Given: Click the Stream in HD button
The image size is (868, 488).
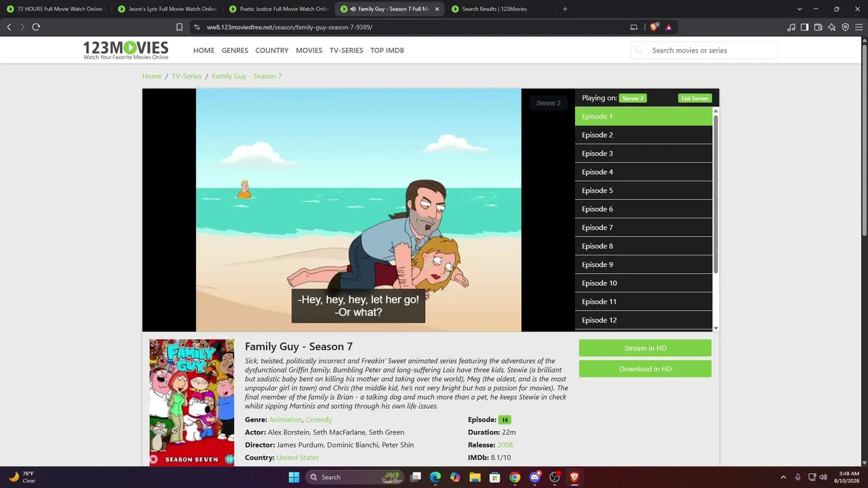Looking at the screenshot, I should coord(645,348).
